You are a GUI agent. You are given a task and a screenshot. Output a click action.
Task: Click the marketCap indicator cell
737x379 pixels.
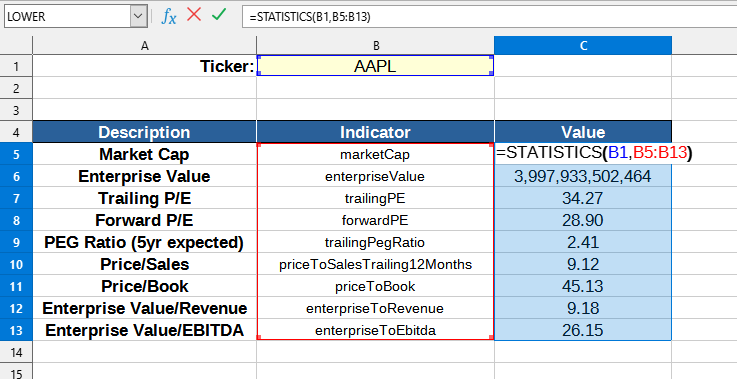[x=376, y=154]
